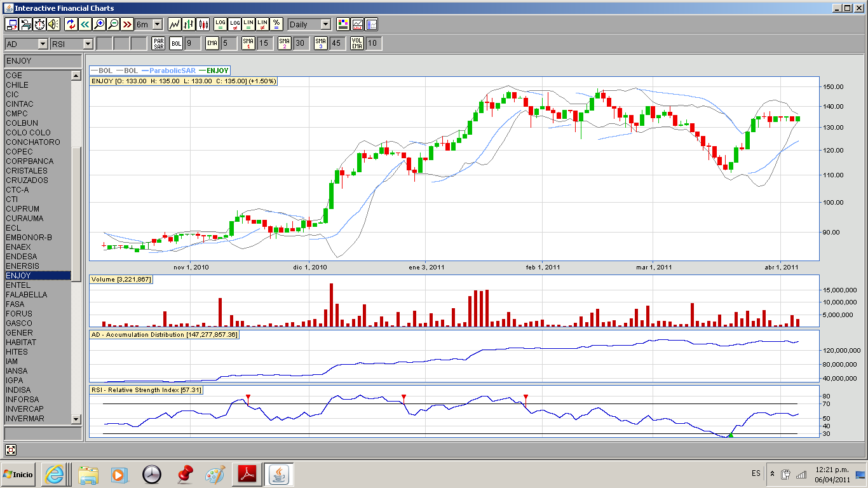Switch to candlestick chart style
Viewport: 868px width, 488px height.
(203, 24)
